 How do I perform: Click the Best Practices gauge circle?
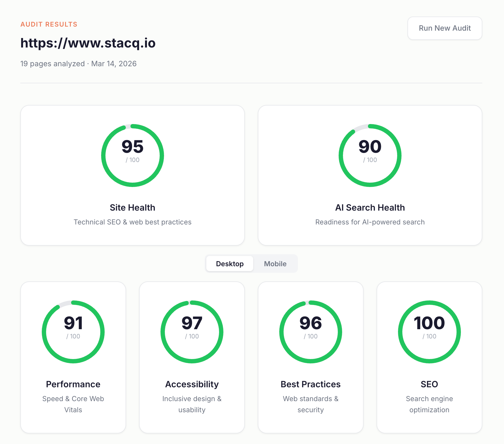click(x=310, y=332)
